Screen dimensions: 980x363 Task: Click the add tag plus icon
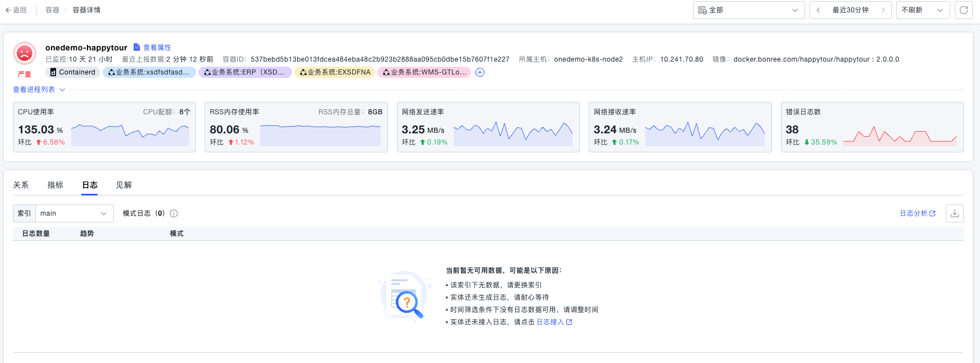pyautogui.click(x=480, y=72)
